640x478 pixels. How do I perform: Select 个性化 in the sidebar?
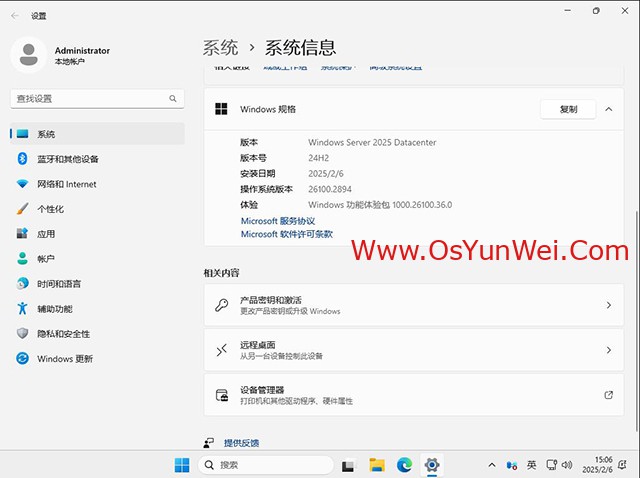point(98,209)
